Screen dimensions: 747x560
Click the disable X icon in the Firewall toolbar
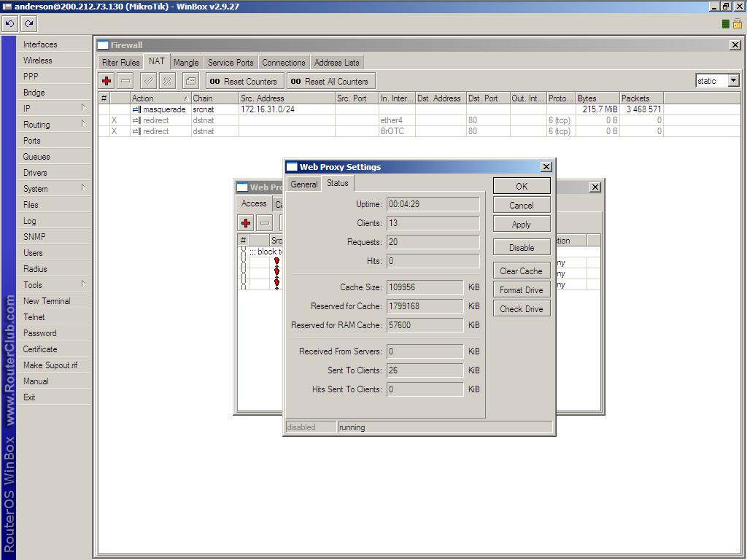167,81
